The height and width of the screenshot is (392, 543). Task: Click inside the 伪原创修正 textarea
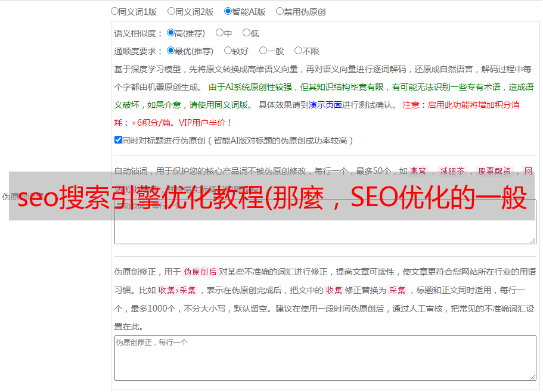325,358
